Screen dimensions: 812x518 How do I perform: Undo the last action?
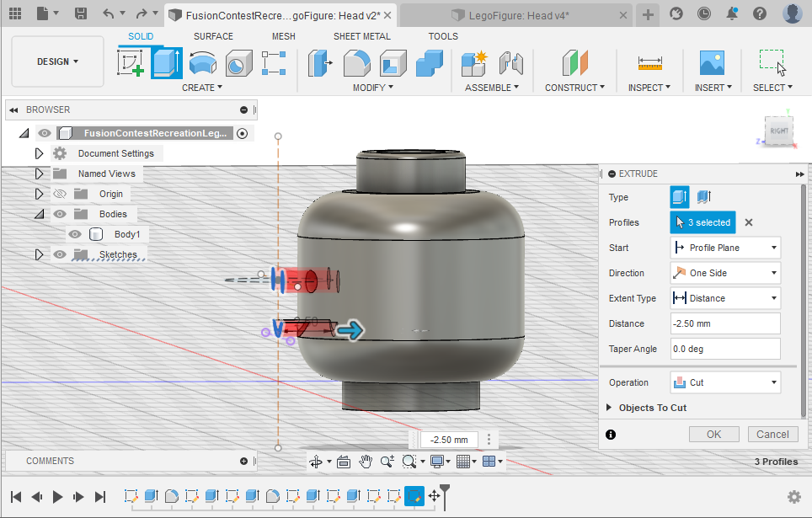(108, 13)
